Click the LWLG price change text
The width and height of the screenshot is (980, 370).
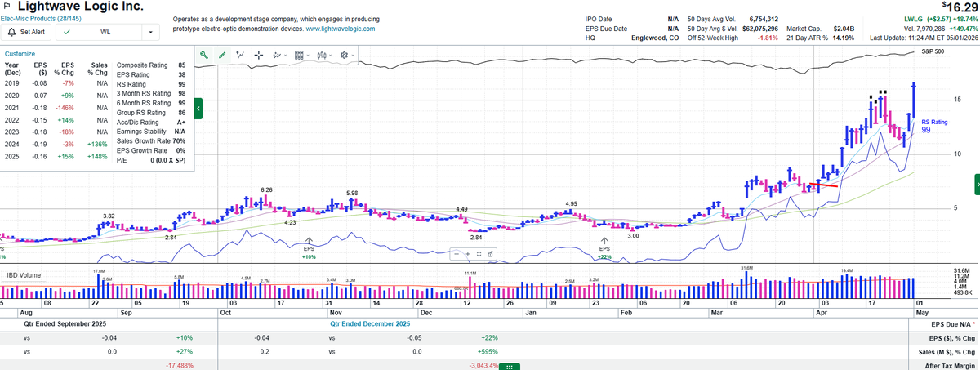click(940, 18)
